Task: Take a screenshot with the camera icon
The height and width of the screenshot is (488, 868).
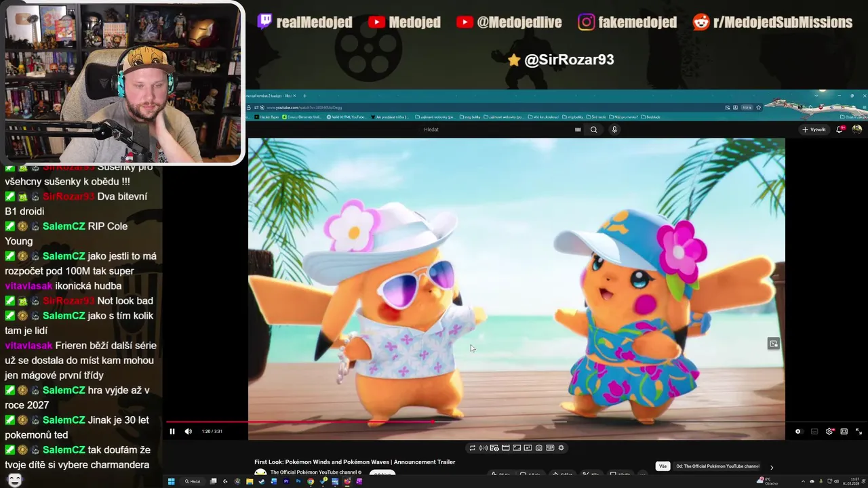Action: click(539, 447)
